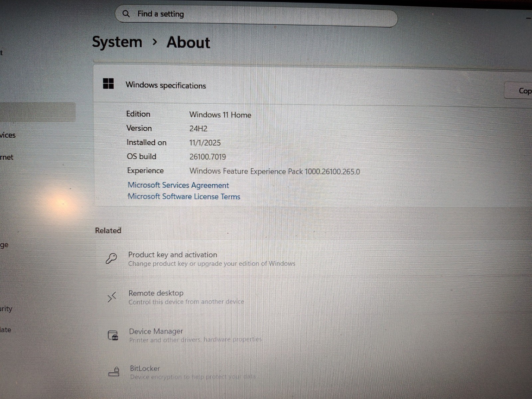Click the Remote desktop arrows icon
The image size is (532, 399).
click(112, 297)
